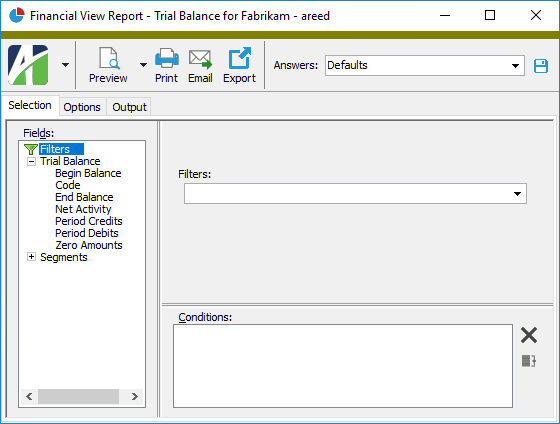
Task: Save answers with the blue disk icon
Action: click(541, 66)
